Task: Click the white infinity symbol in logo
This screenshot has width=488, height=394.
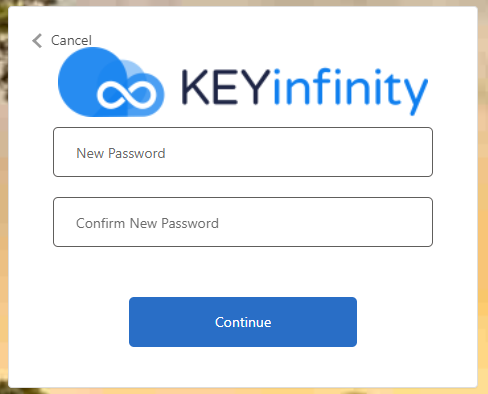Action: [127, 94]
